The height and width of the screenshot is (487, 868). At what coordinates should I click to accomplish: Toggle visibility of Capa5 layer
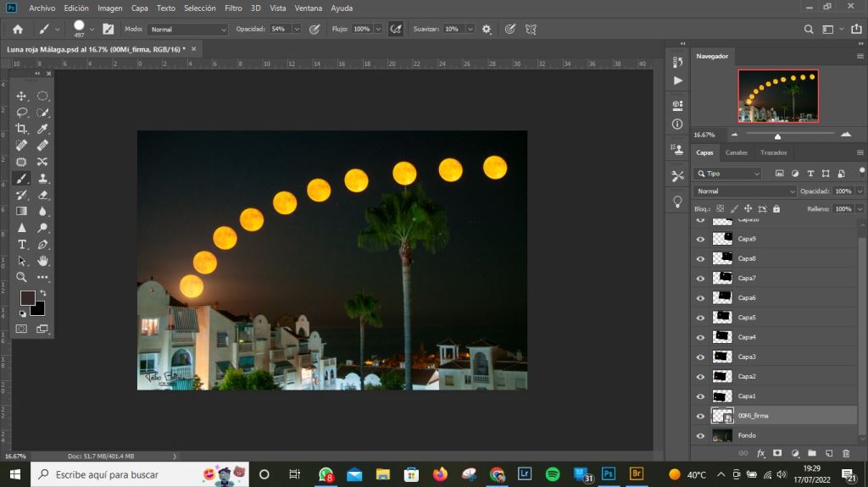(x=700, y=318)
